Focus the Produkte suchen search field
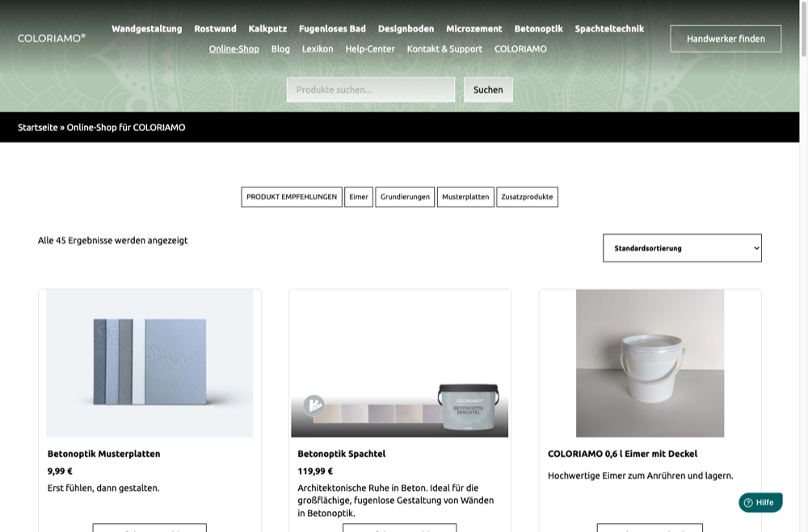The height and width of the screenshot is (532, 808). click(x=371, y=90)
